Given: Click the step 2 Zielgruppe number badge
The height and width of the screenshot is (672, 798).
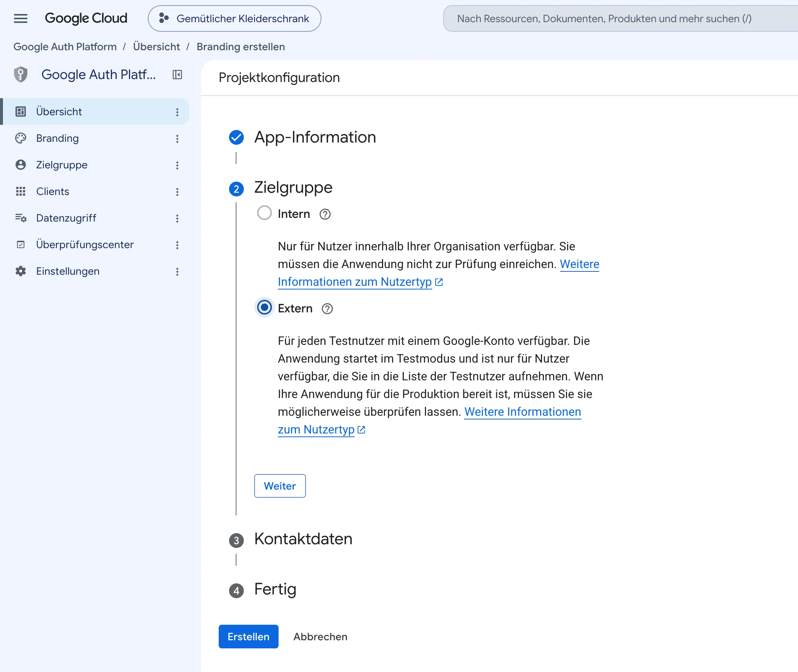Looking at the screenshot, I should [x=236, y=189].
